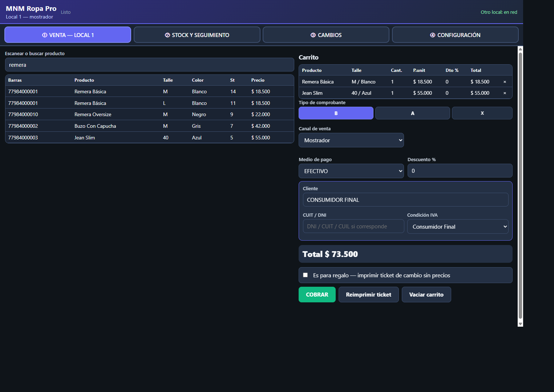
Task: Select comprobante type B
Action: (336, 113)
